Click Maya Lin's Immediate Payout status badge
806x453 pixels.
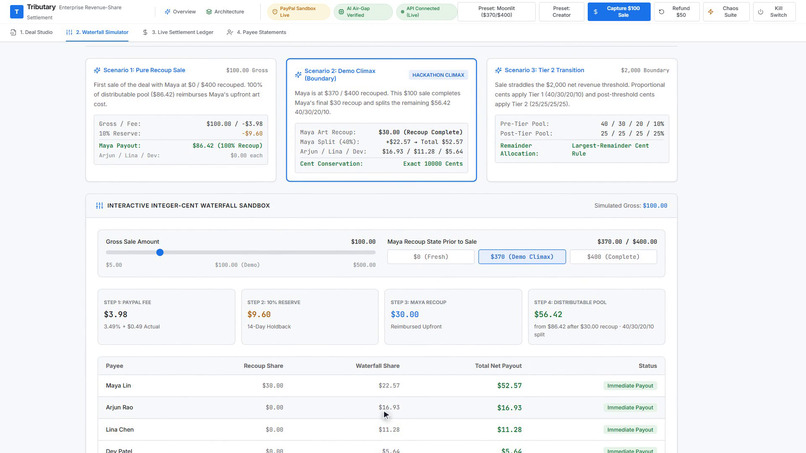coord(630,386)
